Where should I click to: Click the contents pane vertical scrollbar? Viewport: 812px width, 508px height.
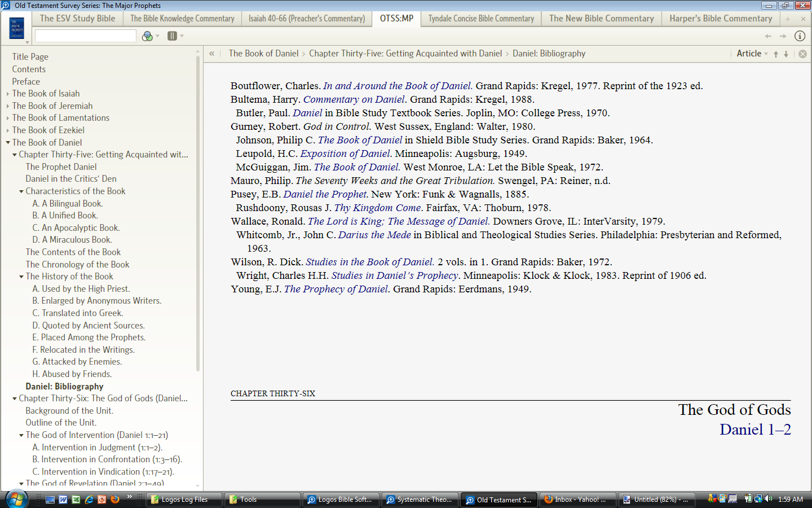click(x=198, y=213)
